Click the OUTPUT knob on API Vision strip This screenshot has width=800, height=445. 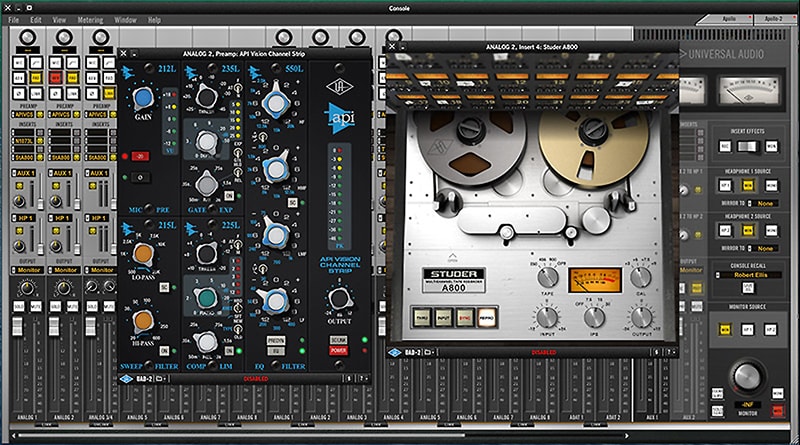(339, 299)
